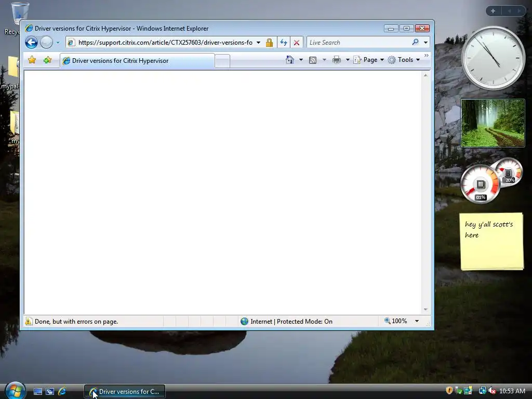532x399 pixels.
Task: Click the grayed Forward navigation button
Action: 46,43
